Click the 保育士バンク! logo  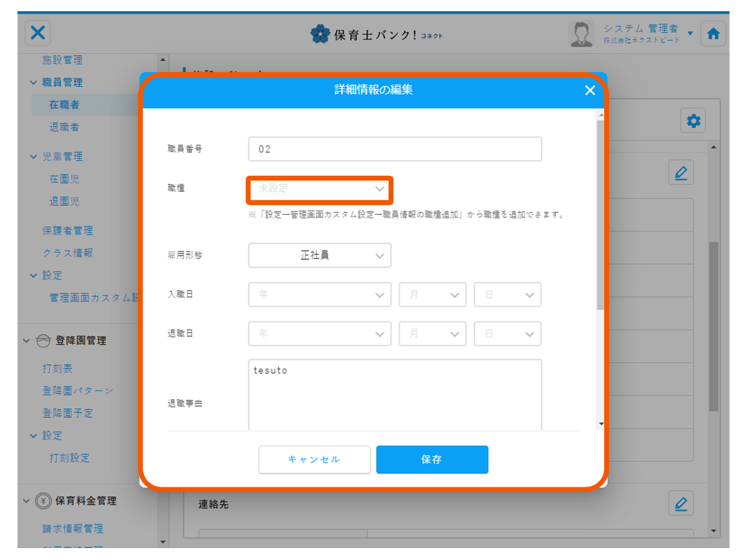377,34
